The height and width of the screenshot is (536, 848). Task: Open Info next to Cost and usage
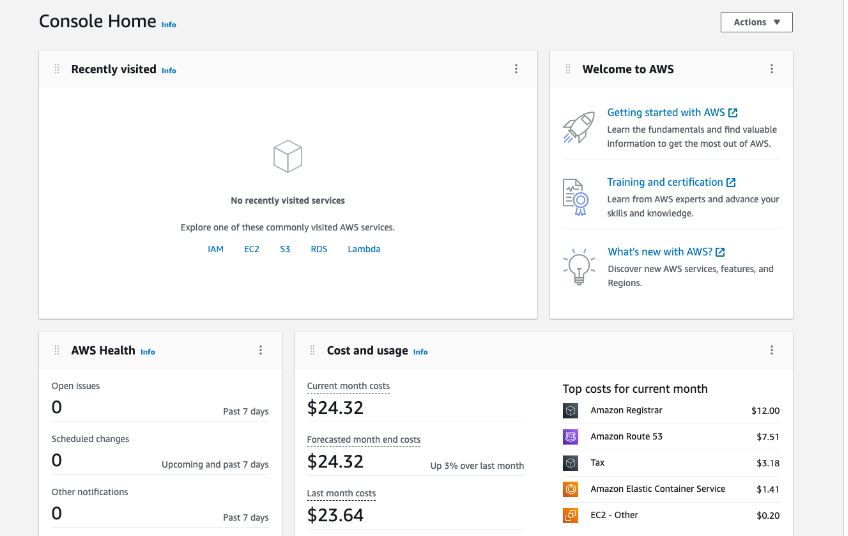pos(420,352)
